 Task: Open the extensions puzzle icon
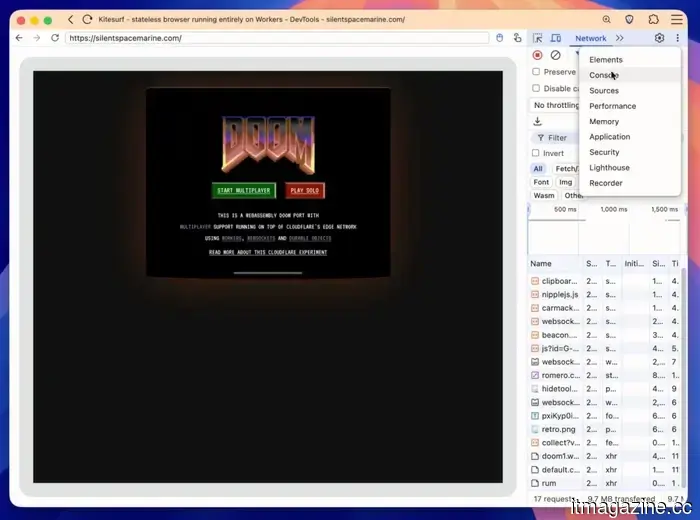point(653,19)
